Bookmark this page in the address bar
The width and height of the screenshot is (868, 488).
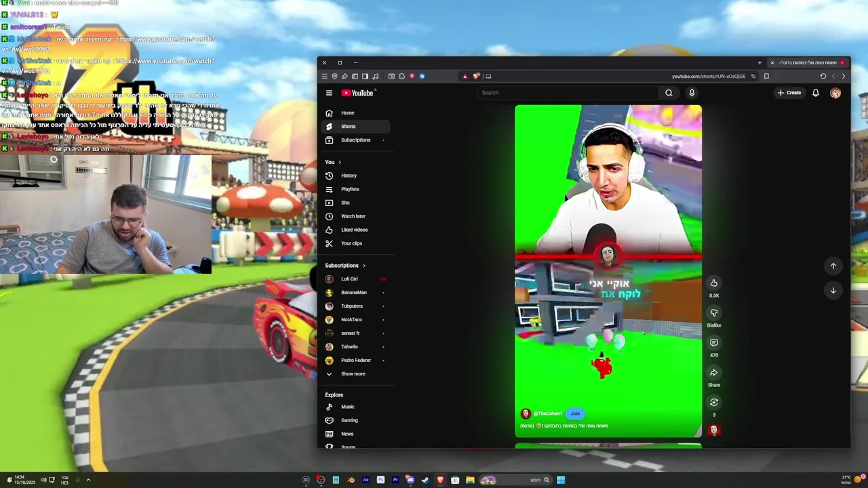pyautogui.click(x=766, y=76)
